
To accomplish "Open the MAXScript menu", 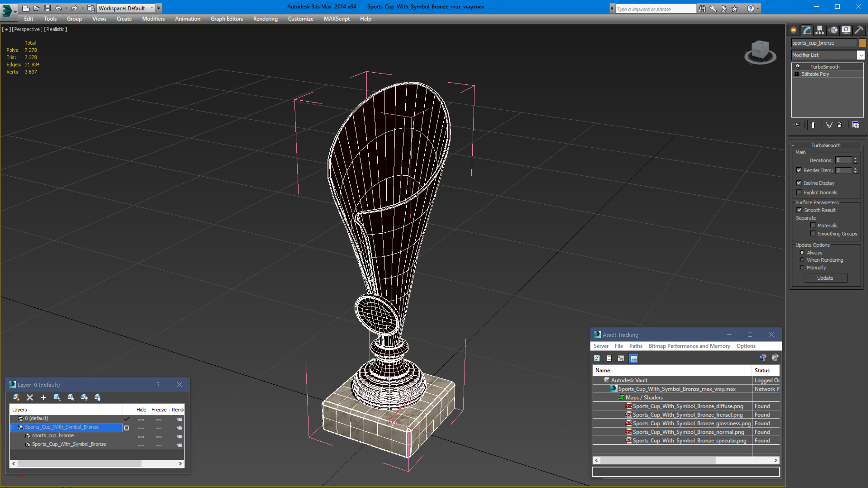I will pyautogui.click(x=337, y=19).
